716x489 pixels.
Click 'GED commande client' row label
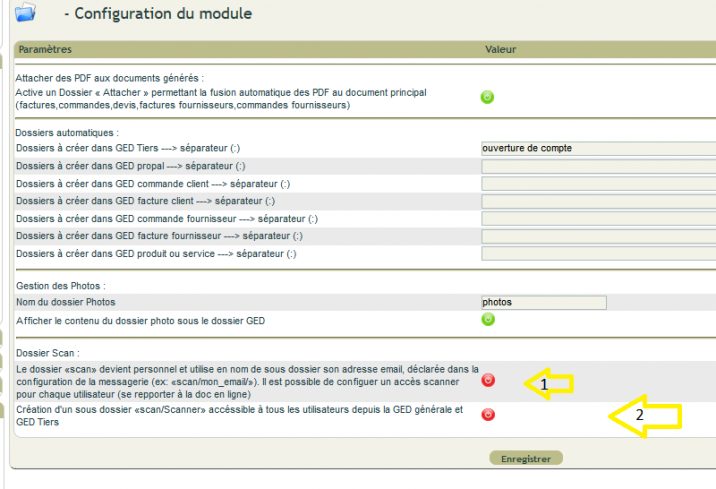(153, 184)
